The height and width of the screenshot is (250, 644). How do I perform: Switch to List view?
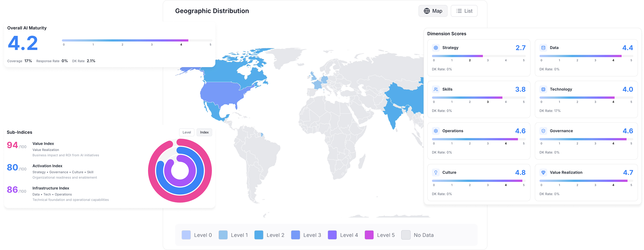(464, 11)
